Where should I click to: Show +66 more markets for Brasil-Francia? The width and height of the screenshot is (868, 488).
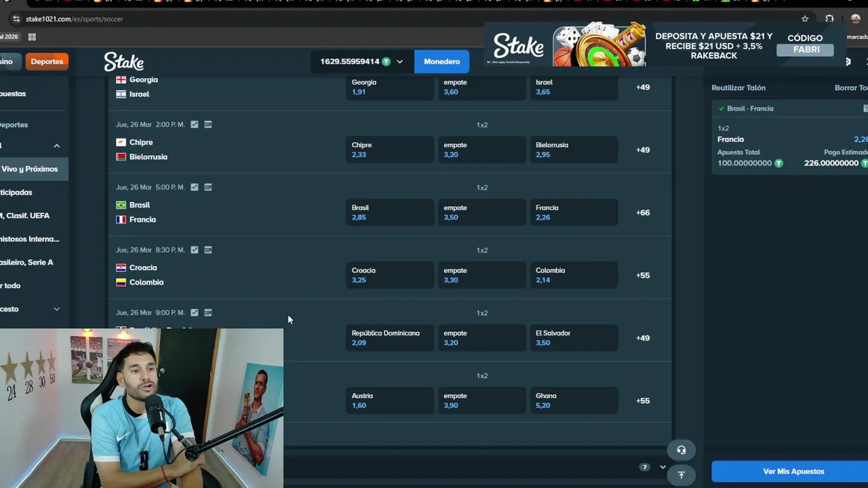pyautogui.click(x=643, y=213)
